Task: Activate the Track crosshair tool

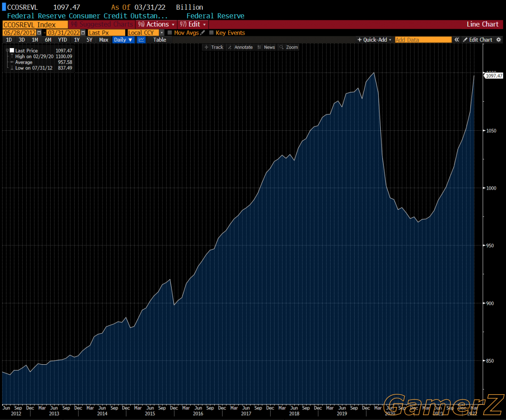Action: (x=214, y=47)
